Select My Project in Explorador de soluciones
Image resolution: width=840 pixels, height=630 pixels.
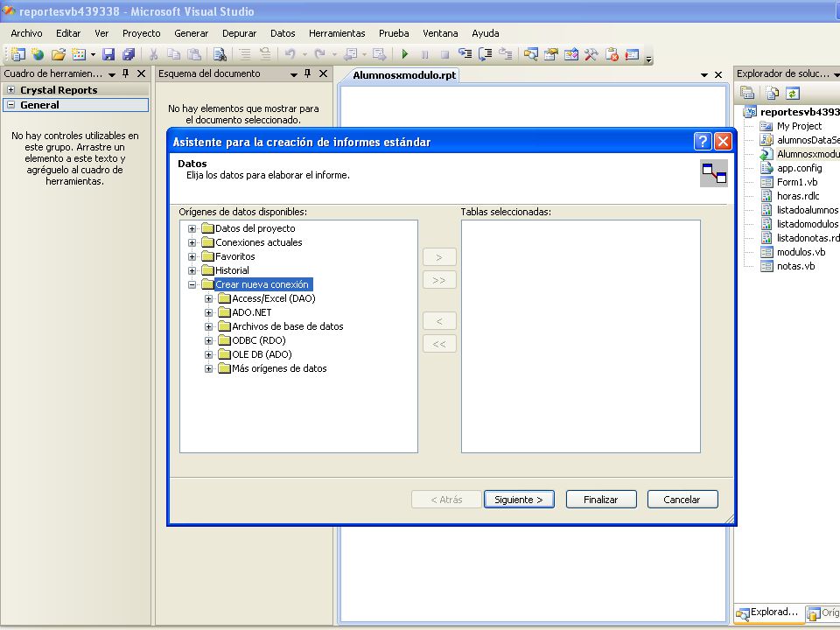click(x=799, y=126)
